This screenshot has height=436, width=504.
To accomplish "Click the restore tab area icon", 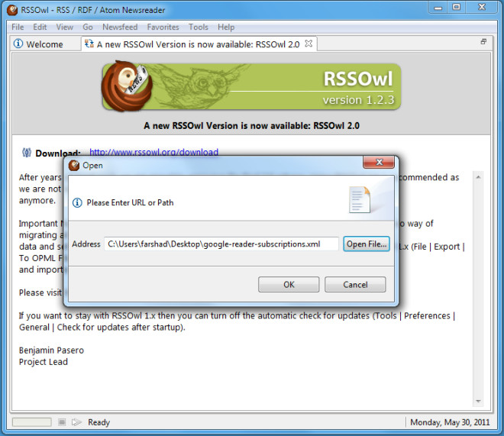I will pos(483,42).
